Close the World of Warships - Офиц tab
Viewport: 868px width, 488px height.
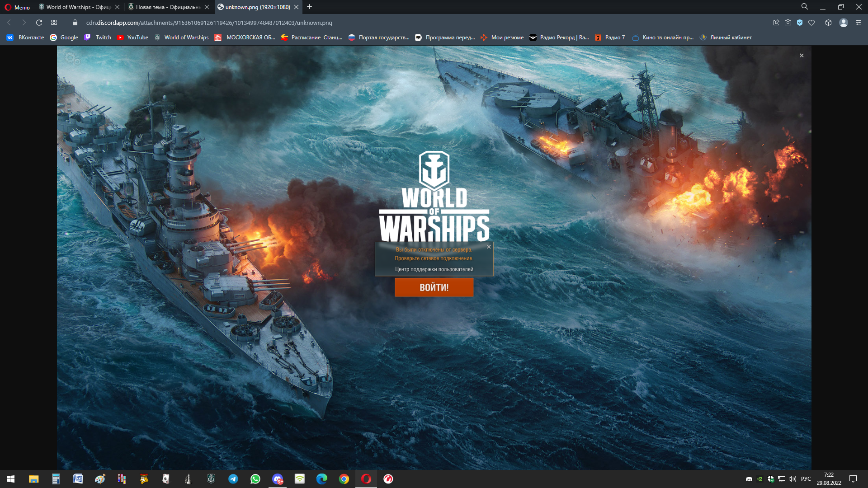(117, 7)
